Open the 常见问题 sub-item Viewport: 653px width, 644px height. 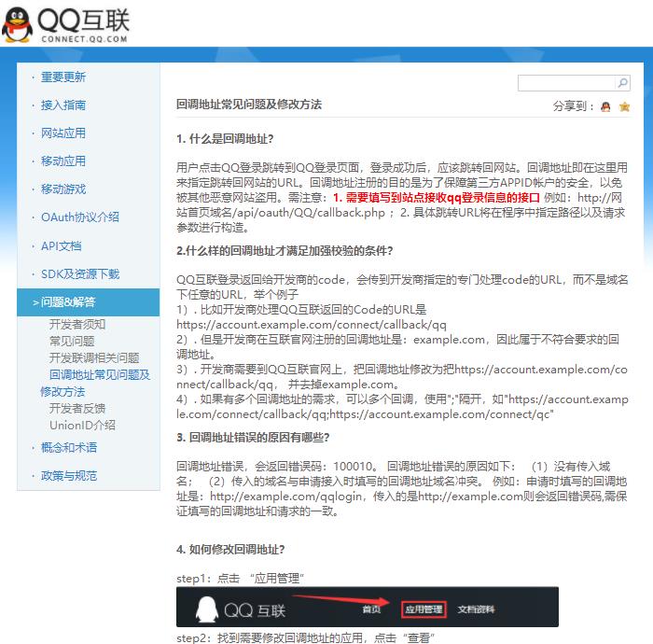72,342
